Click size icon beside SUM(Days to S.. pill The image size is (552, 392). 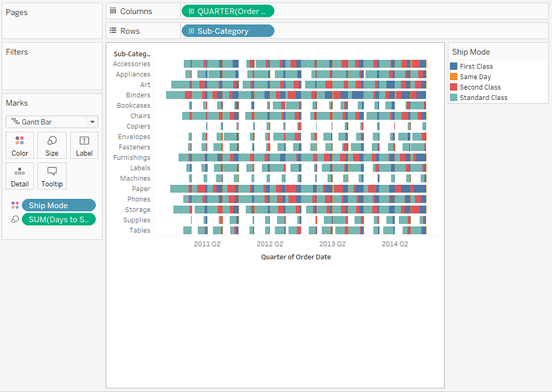click(14, 220)
